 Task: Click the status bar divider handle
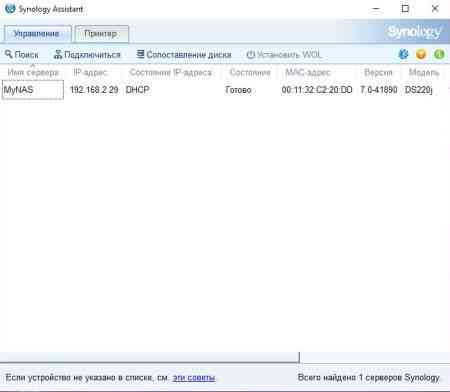(x=299, y=357)
